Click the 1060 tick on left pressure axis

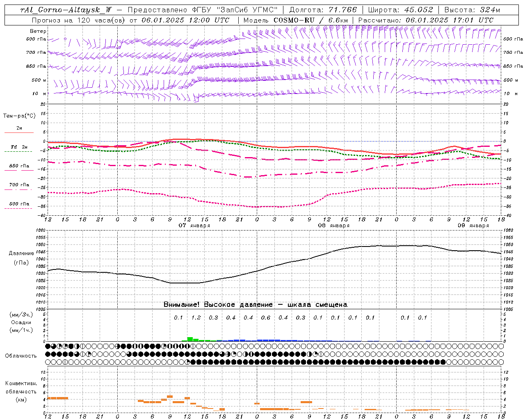(41, 231)
